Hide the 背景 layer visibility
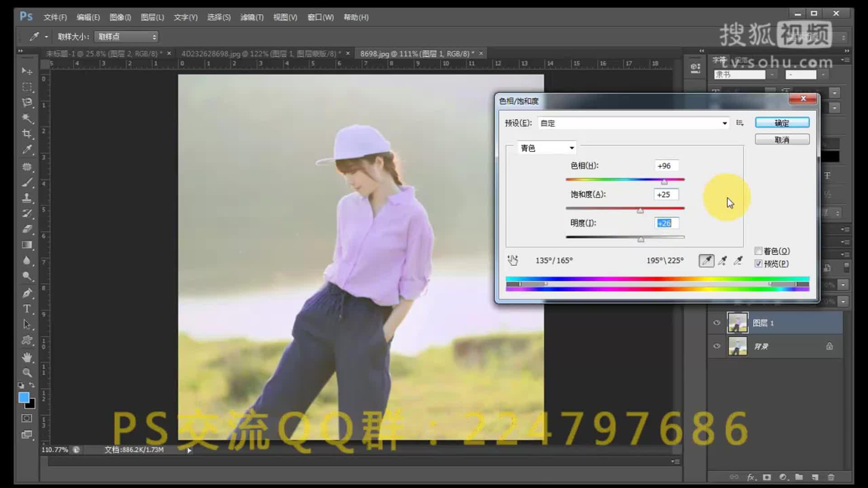 [717, 346]
